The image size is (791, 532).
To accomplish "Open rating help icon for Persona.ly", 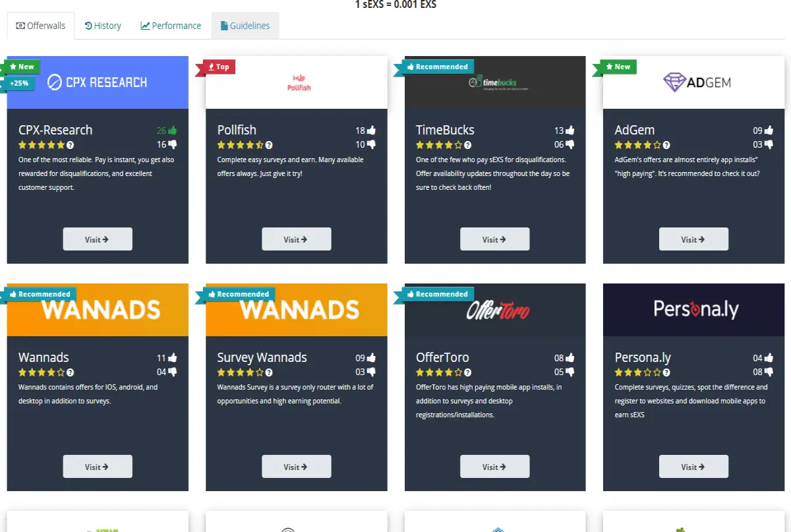I will coord(666,372).
